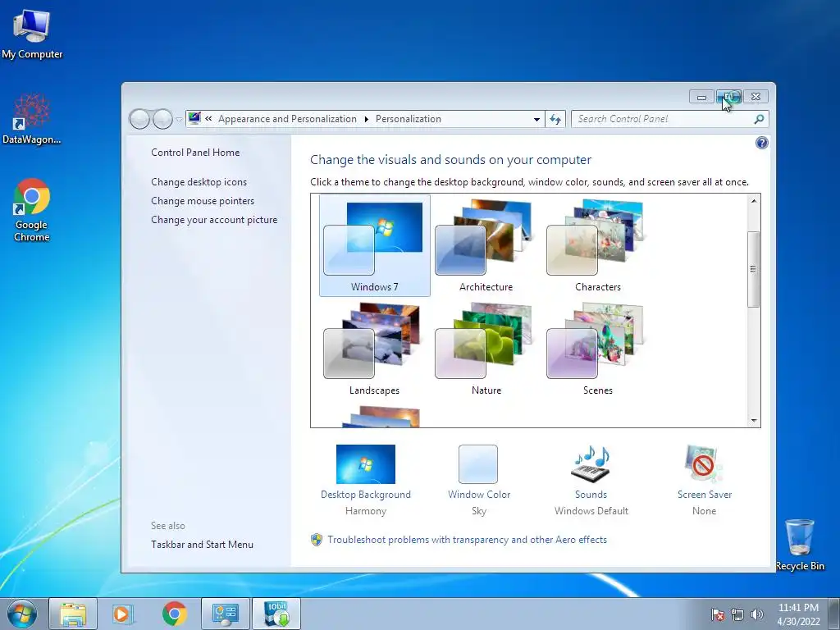Screen dimensions: 840x630
Task: Click the theme list scroll down arrow
Action: point(754,421)
